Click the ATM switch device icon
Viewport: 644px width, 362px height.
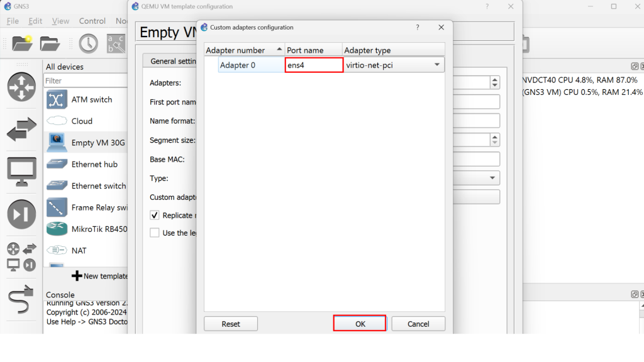tap(57, 99)
